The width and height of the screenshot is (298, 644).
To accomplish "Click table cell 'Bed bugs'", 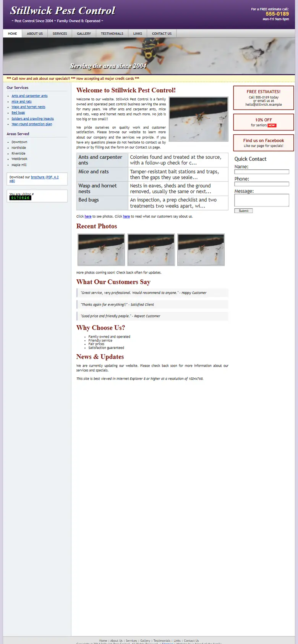I will coord(102,203).
